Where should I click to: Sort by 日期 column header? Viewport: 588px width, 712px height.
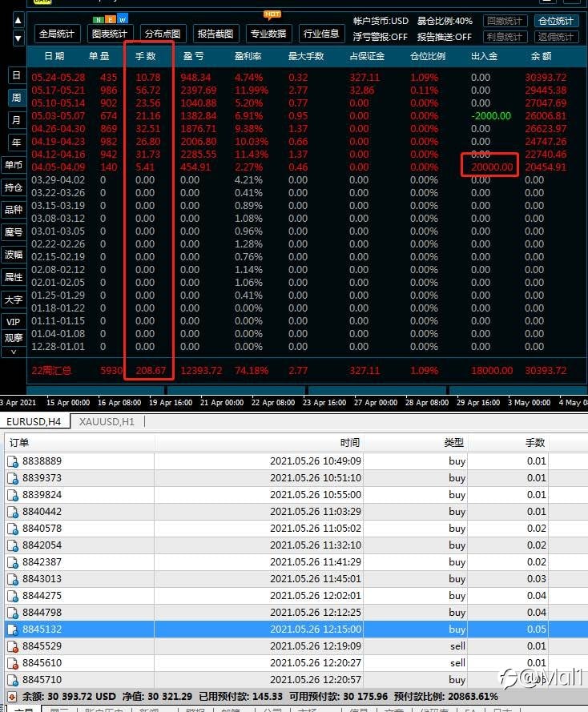54,56
